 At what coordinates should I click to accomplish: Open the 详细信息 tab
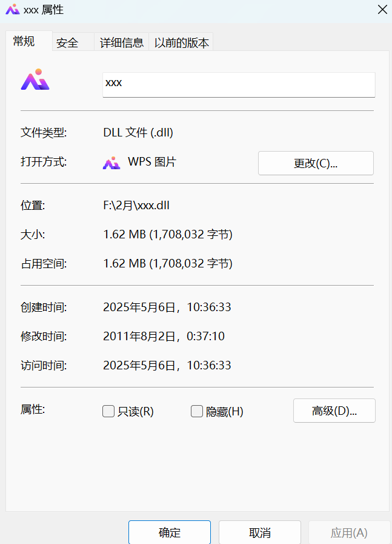121,42
